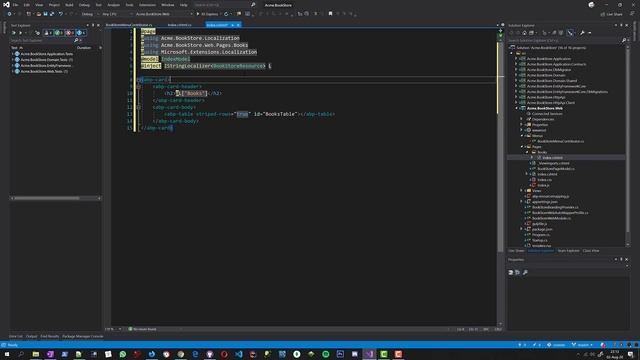Switch to BookStoreMenuContributor.cs editor tab
The image size is (640, 360).
pos(129,25)
